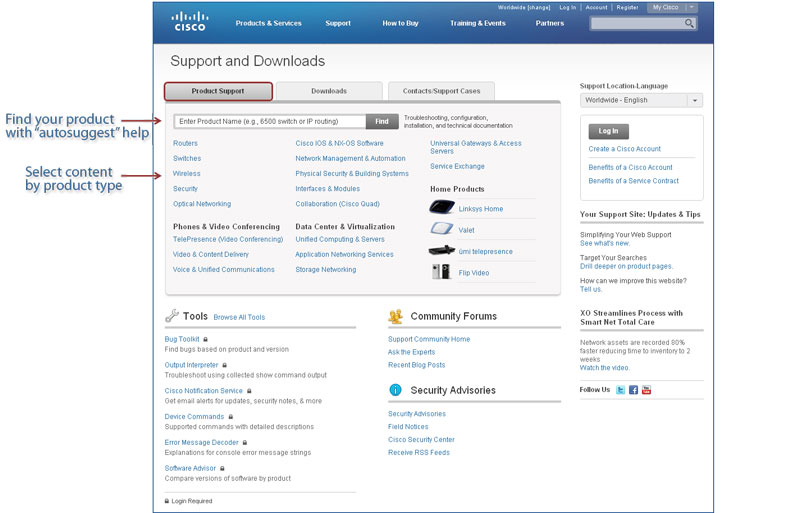The width and height of the screenshot is (800, 513).
Task: Open Universal Gateways & Access Servers link
Action: pyautogui.click(x=476, y=147)
